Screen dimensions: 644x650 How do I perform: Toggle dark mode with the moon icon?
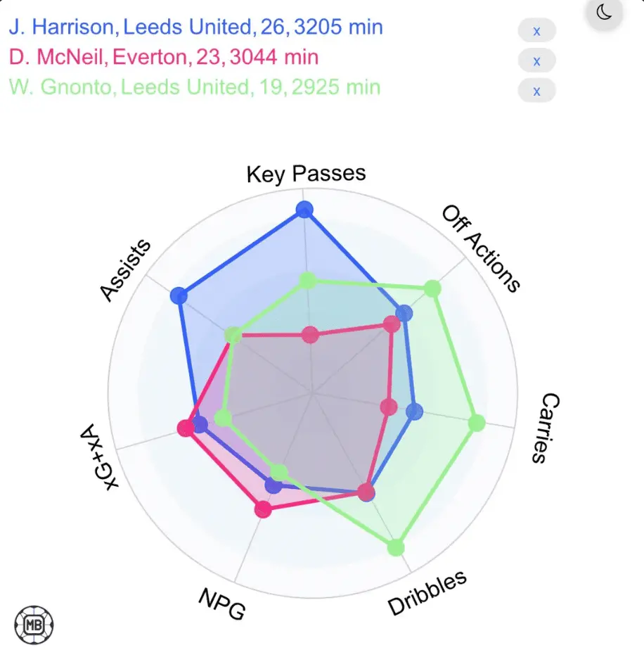[605, 12]
